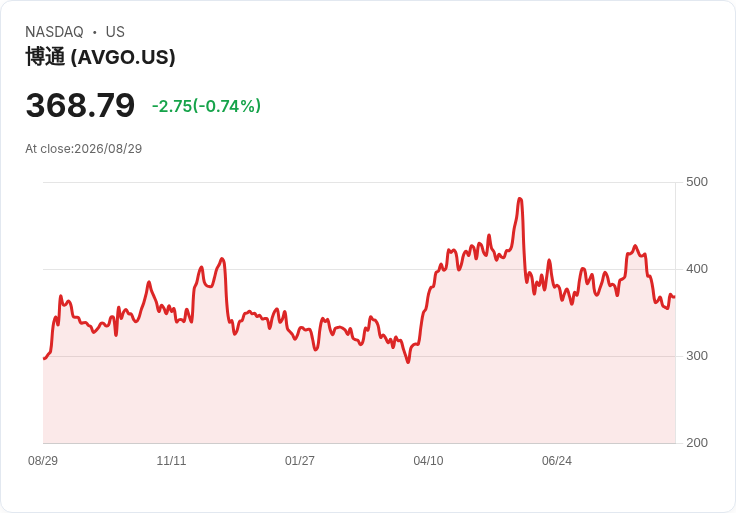Click the 500 y-axis price label

coord(697,182)
